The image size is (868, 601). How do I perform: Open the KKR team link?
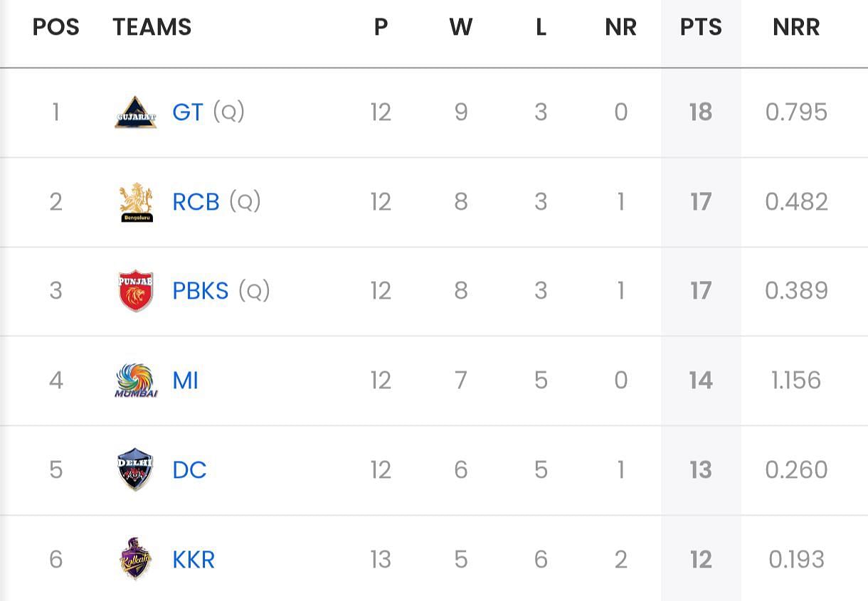[x=194, y=559]
